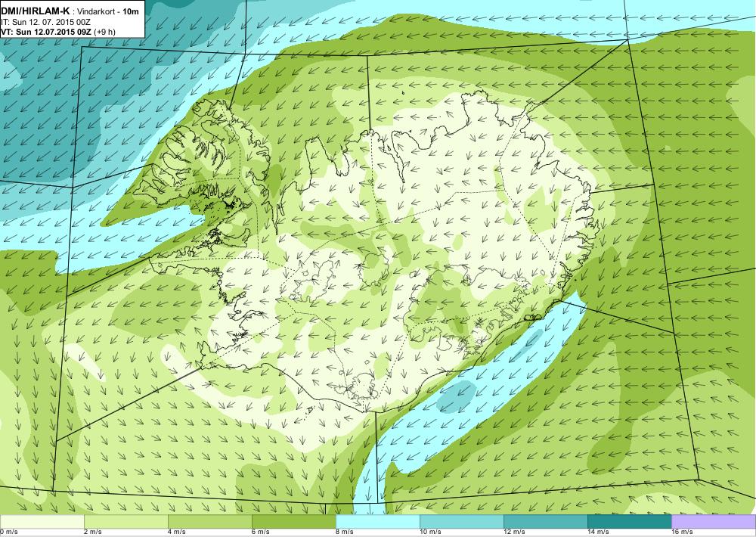Click the 'VT: Sun 12.07.2015 09Z (+9 h)' line
Image resolution: width=756 pixels, height=537 pixels.
[58, 32]
